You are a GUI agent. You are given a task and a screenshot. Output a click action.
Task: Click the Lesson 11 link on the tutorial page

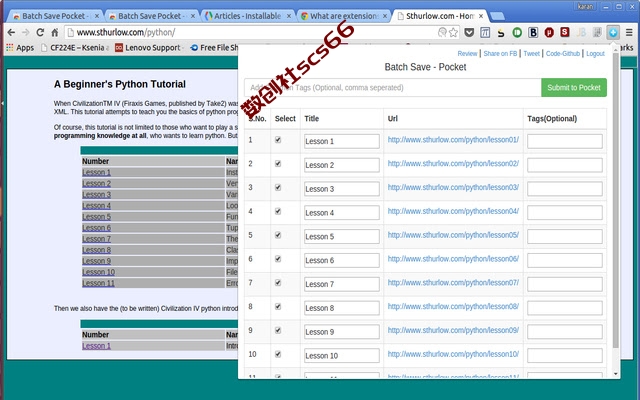click(x=98, y=283)
